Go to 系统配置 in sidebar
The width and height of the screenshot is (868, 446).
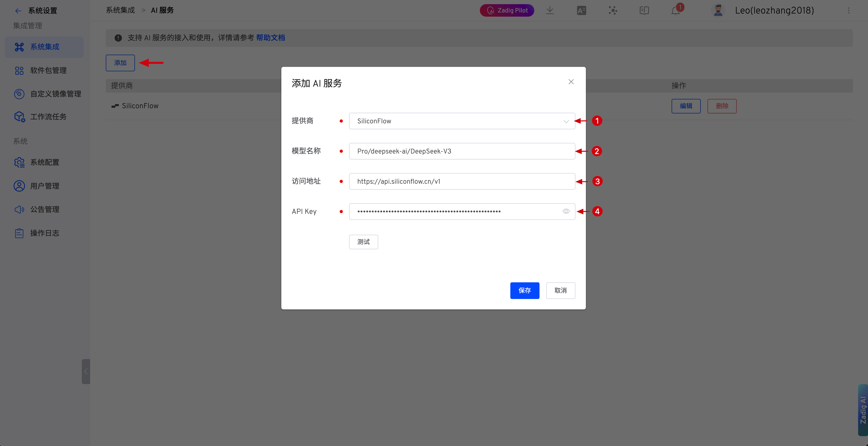click(45, 162)
